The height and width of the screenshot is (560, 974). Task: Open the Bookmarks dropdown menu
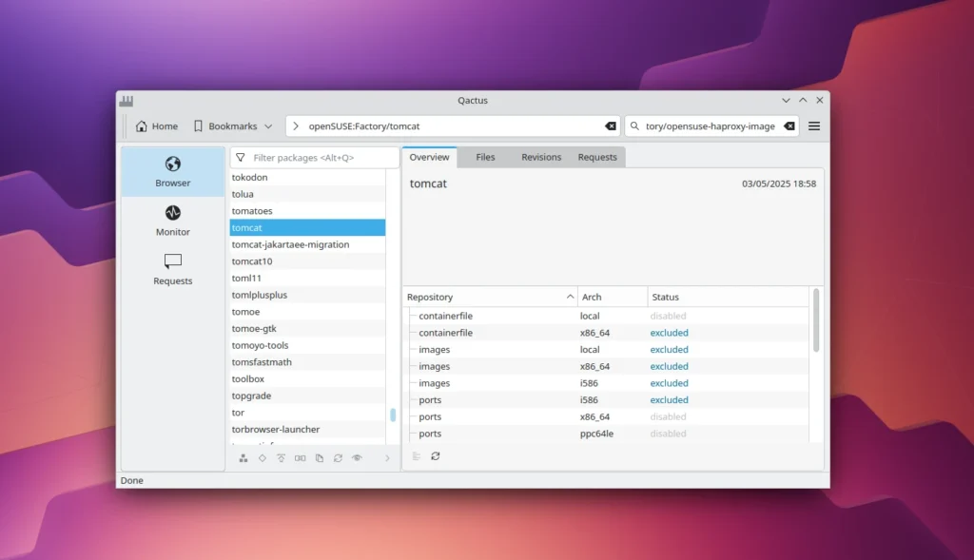click(233, 126)
